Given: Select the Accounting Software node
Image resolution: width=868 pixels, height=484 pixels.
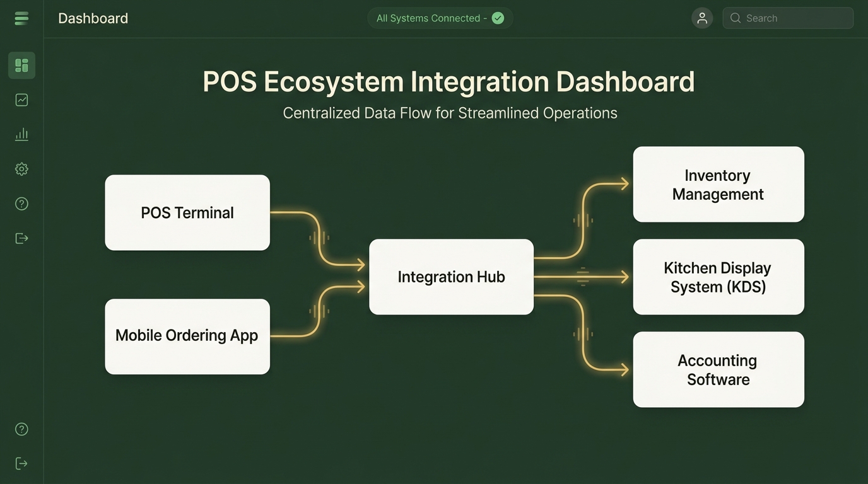Looking at the screenshot, I should point(718,369).
